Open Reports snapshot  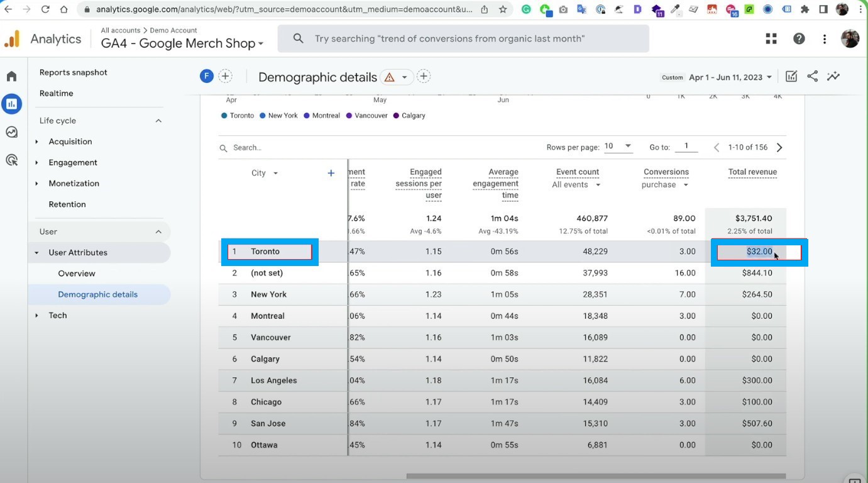73,72
